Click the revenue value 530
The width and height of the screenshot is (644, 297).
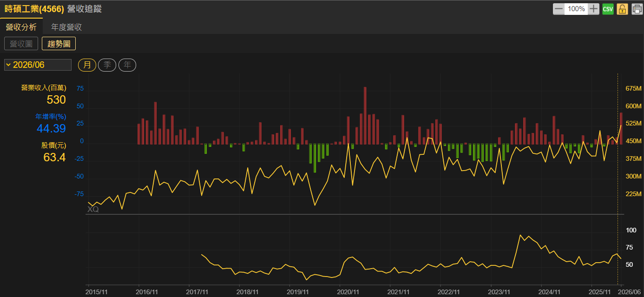[x=56, y=99]
